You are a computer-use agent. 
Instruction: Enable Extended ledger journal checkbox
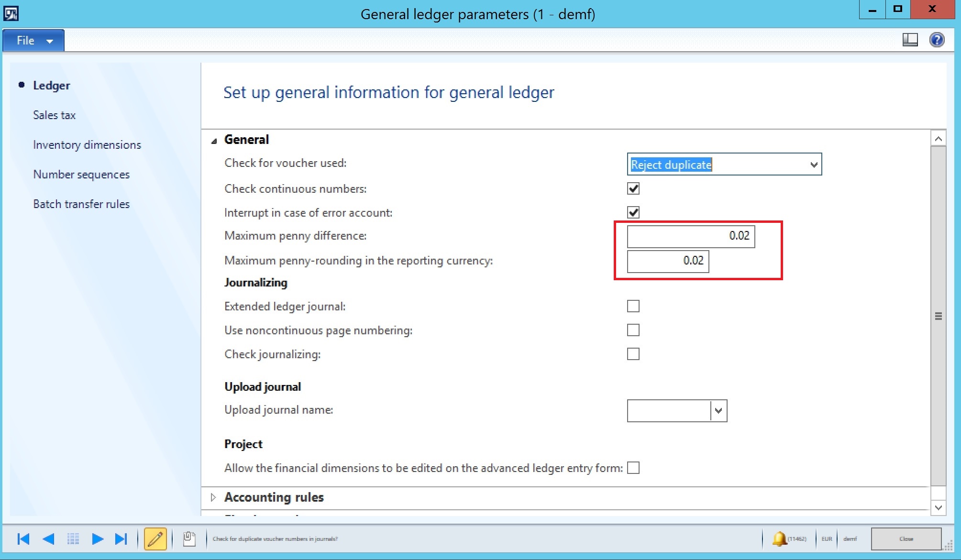(633, 306)
